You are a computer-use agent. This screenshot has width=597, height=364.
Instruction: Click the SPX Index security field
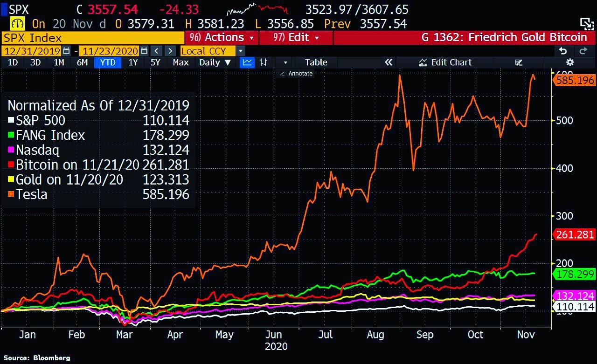(x=93, y=38)
